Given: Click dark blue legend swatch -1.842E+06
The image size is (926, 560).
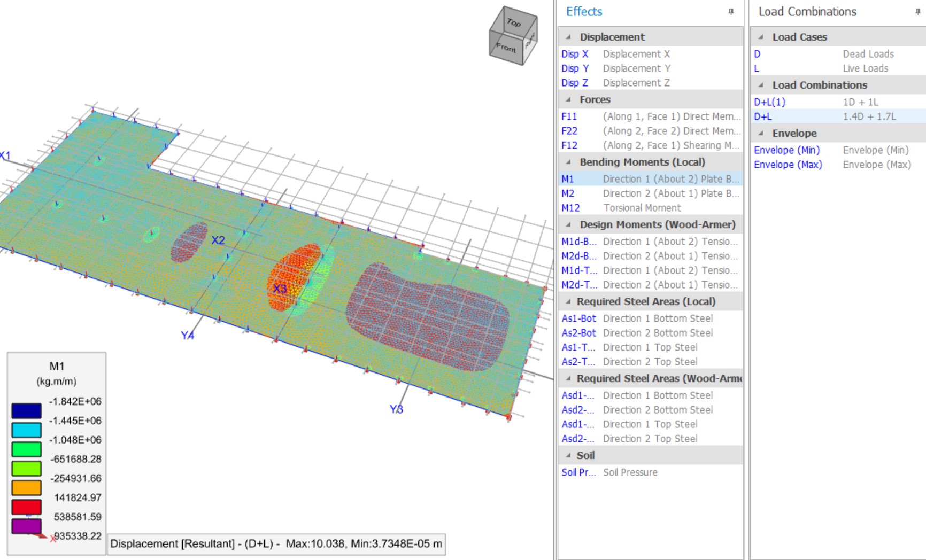Looking at the screenshot, I should click(x=26, y=410).
